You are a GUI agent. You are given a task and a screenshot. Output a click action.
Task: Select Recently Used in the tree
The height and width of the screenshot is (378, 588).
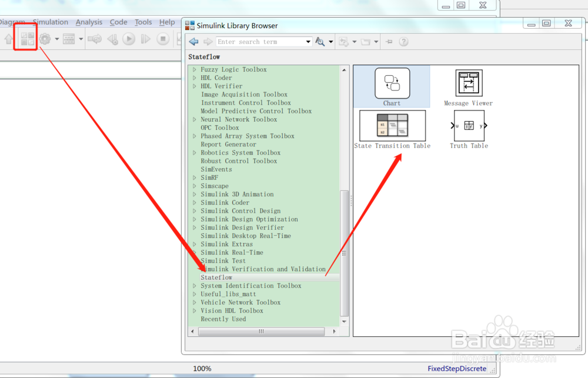point(223,319)
